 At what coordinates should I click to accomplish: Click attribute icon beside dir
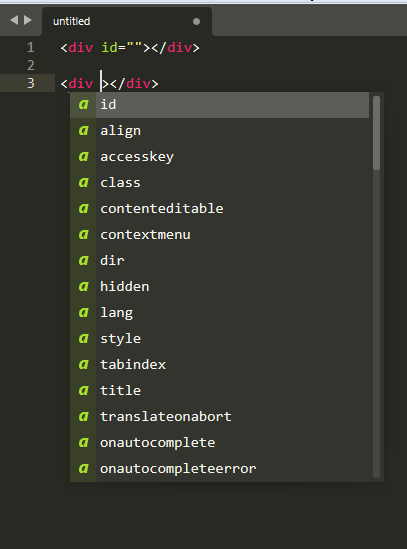tap(83, 260)
